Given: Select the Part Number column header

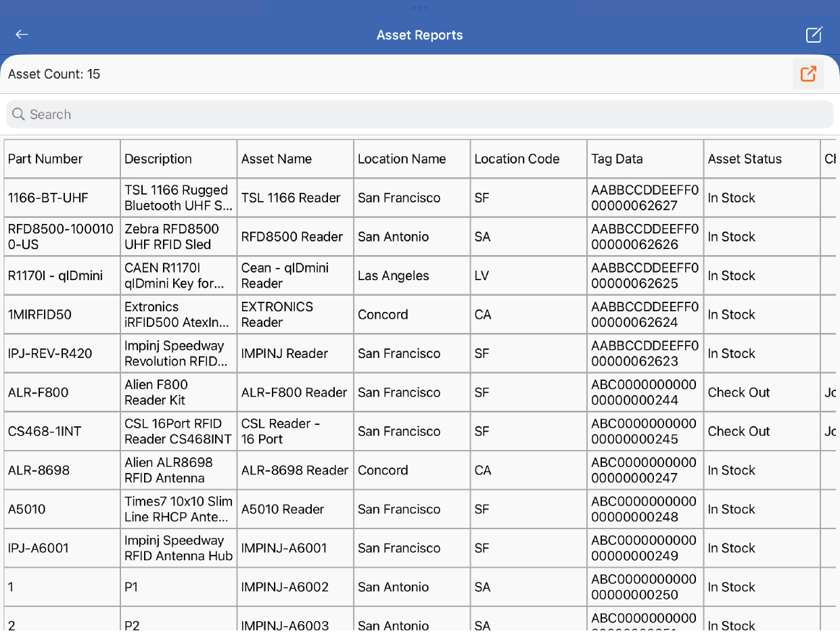Looking at the screenshot, I should coord(45,159).
